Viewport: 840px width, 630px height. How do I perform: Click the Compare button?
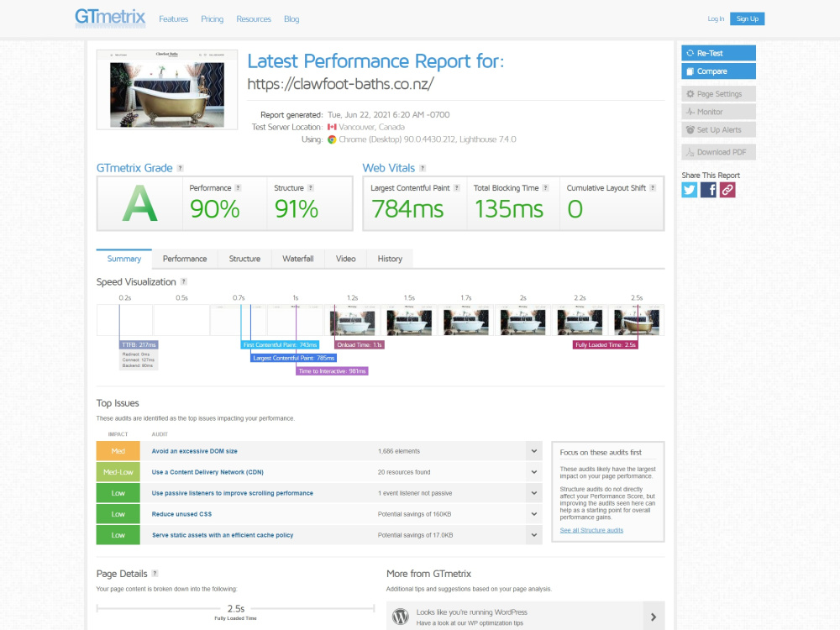[718, 71]
